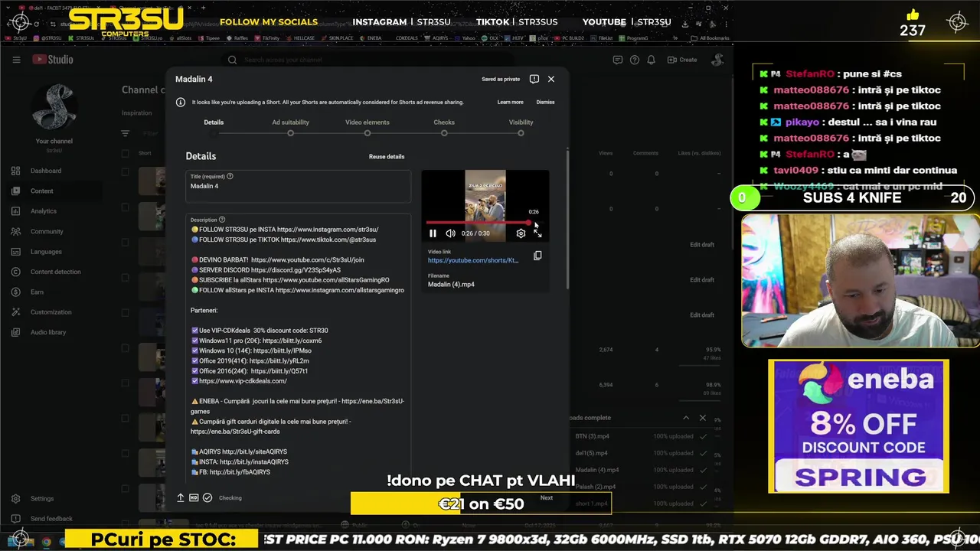Select the Palash (2).mp4 upload entry
This screenshot has width=980, height=551.
pyautogui.click(x=643, y=487)
